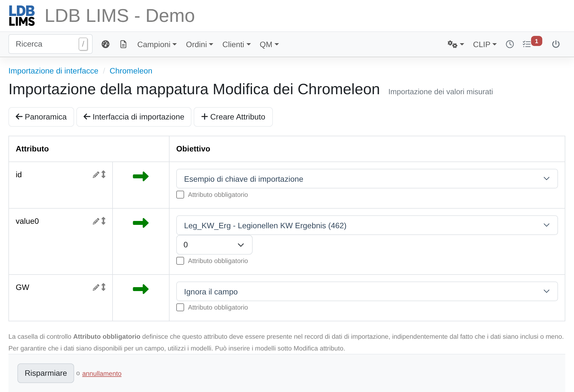This screenshot has height=392, width=574.
Task: Edit the value0 attribute with pencil icon
Action: click(96, 221)
